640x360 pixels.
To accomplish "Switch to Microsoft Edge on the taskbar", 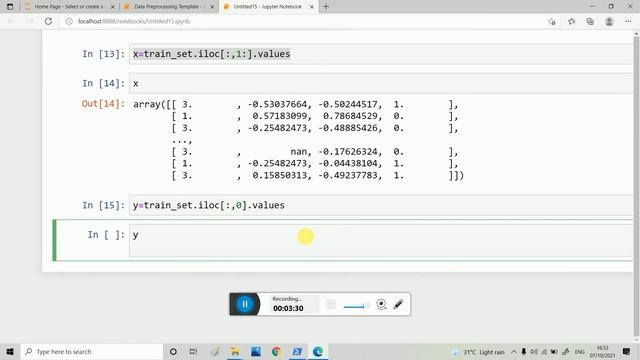I will [x=318, y=351].
